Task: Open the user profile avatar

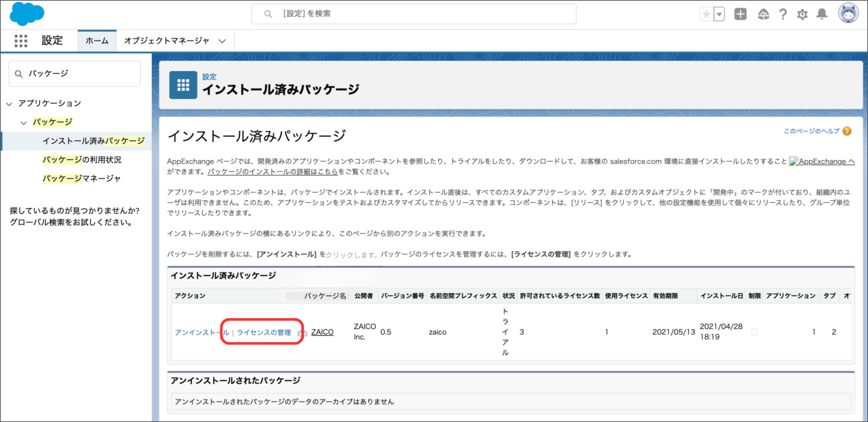Action: 849,14
